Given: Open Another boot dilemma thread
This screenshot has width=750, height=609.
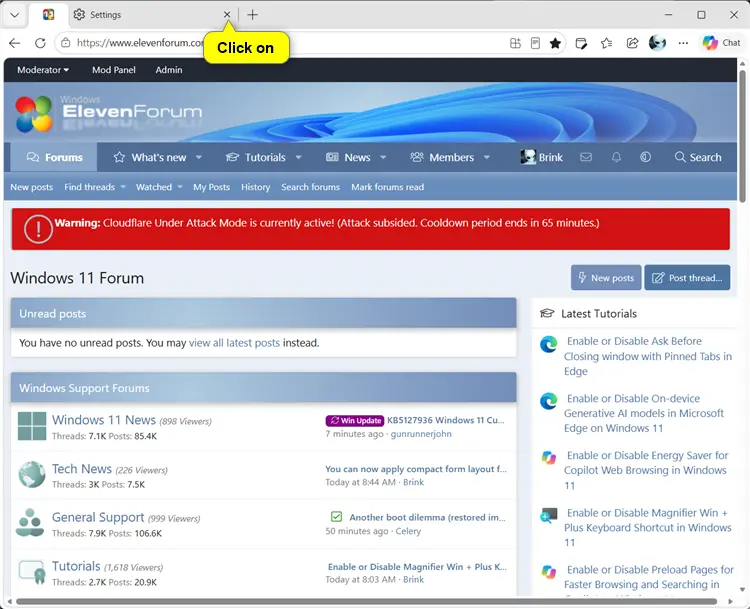Looking at the screenshot, I should [x=428, y=517].
